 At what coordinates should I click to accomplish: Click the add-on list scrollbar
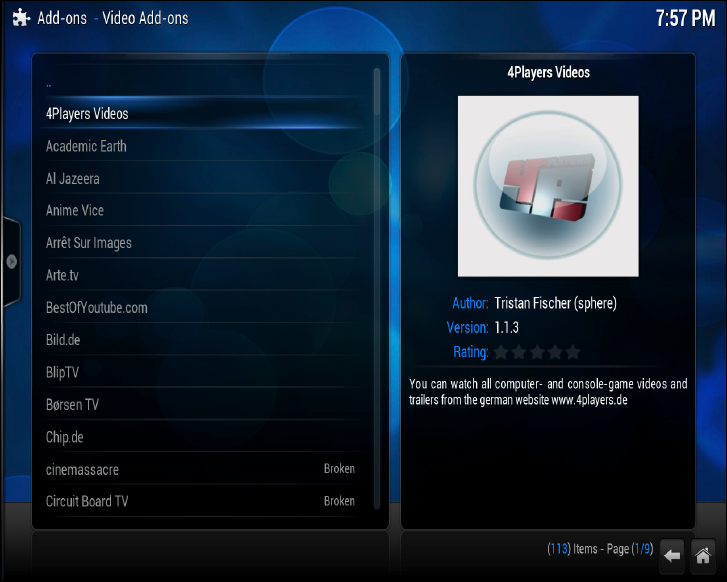pos(376,288)
